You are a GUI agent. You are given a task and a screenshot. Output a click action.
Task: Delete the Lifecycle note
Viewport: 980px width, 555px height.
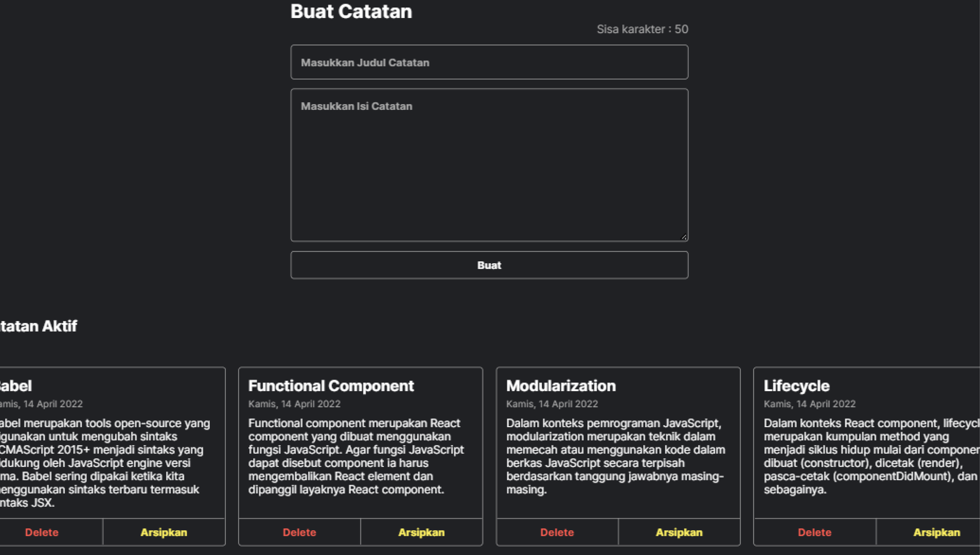(815, 532)
